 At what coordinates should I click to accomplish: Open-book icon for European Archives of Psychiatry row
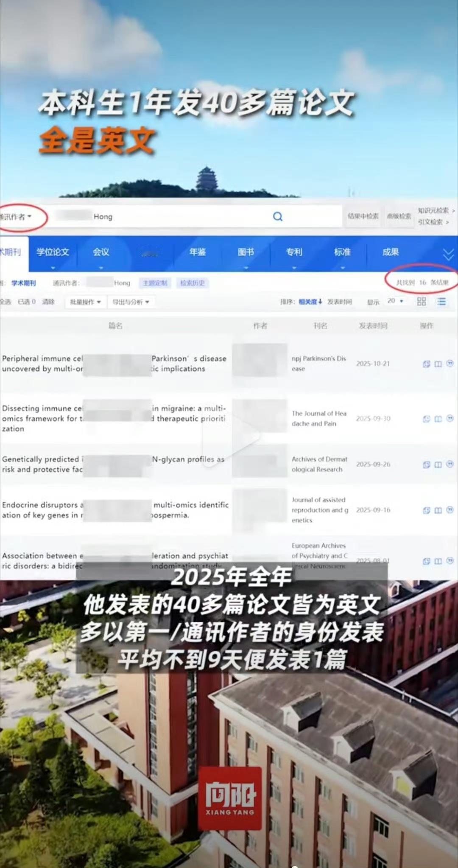pos(438,561)
